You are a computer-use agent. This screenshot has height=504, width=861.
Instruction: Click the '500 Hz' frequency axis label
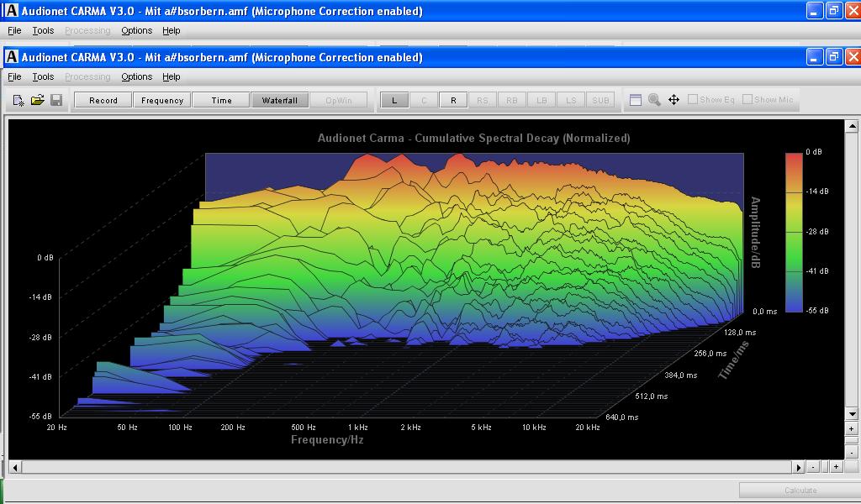(x=304, y=428)
